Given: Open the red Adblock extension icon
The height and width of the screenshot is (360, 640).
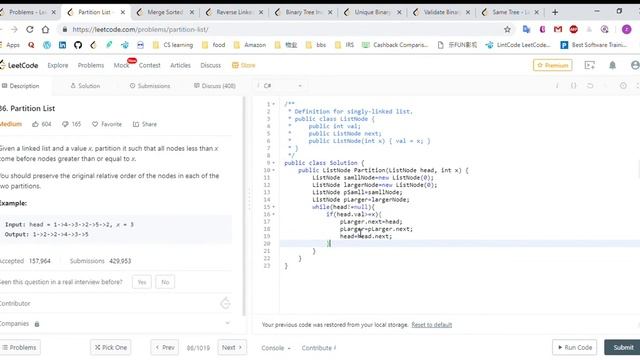Looking at the screenshot, I should point(573,29).
